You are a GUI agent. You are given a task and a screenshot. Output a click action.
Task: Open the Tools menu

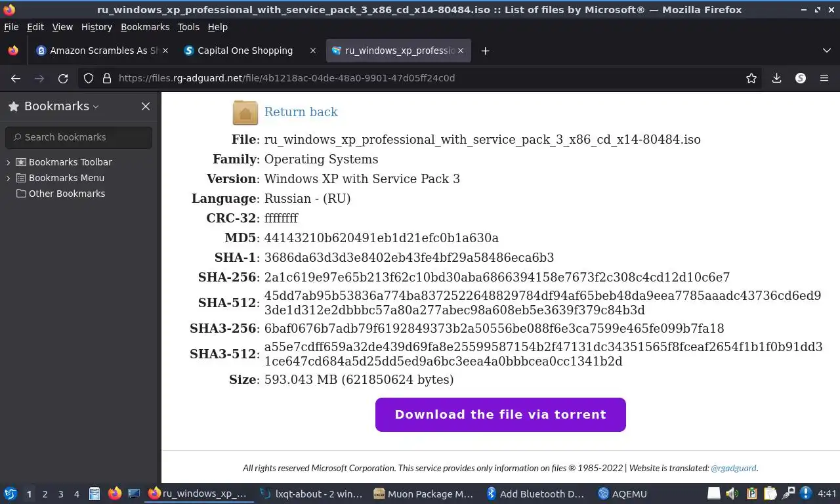pyautogui.click(x=188, y=27)
